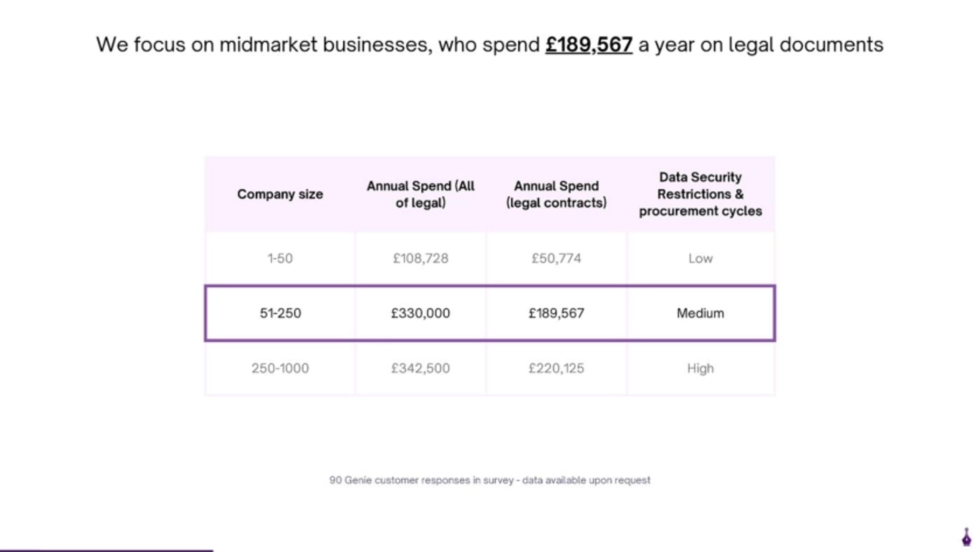Select the £50,774 cell
The width and height of the screenshot is (980, 552).
coord(556,258)
